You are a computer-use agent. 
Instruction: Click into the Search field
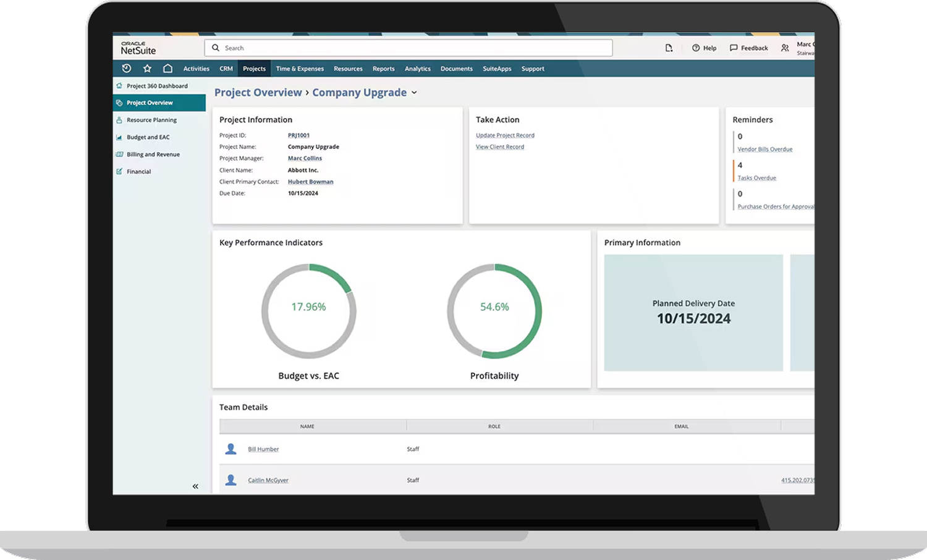(x=408, y=48)
